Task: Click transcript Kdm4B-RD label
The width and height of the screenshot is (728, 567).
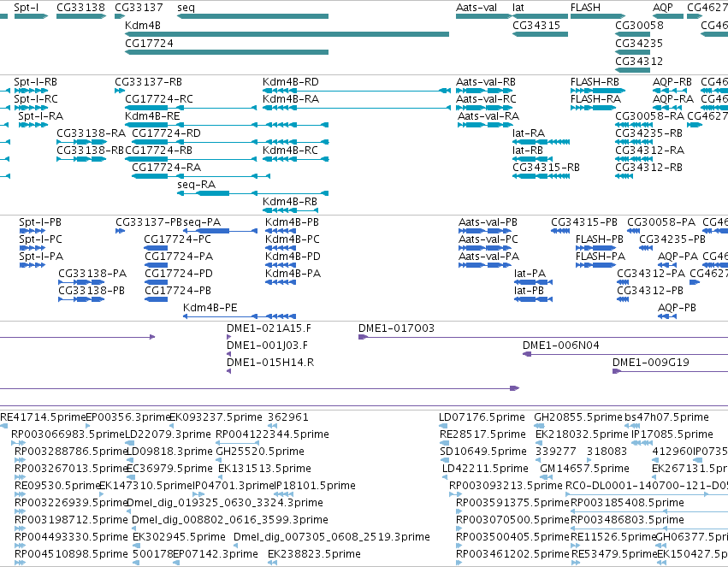Action: 291,81
